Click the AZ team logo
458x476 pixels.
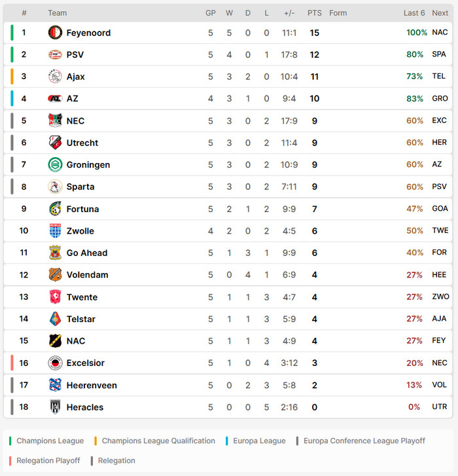55,98
